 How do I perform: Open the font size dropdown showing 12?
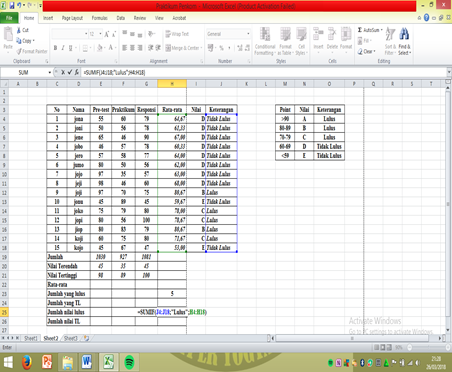point(100,34)
